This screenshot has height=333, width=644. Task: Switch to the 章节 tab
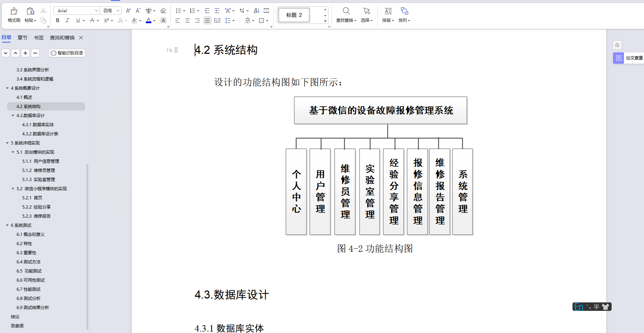tap(22, 37)
